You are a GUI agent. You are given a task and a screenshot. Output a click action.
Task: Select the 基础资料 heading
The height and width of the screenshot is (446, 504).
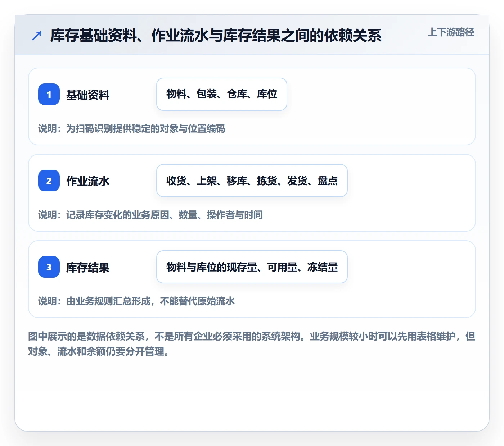coord(88,95)
